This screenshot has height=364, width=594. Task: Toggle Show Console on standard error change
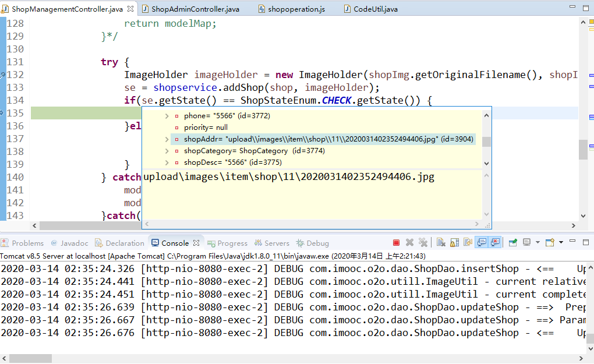[x=495, y=242]
